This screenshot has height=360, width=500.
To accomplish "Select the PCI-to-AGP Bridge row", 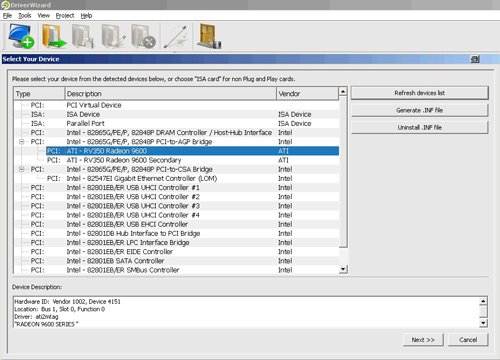I will [x=176, y=142].
